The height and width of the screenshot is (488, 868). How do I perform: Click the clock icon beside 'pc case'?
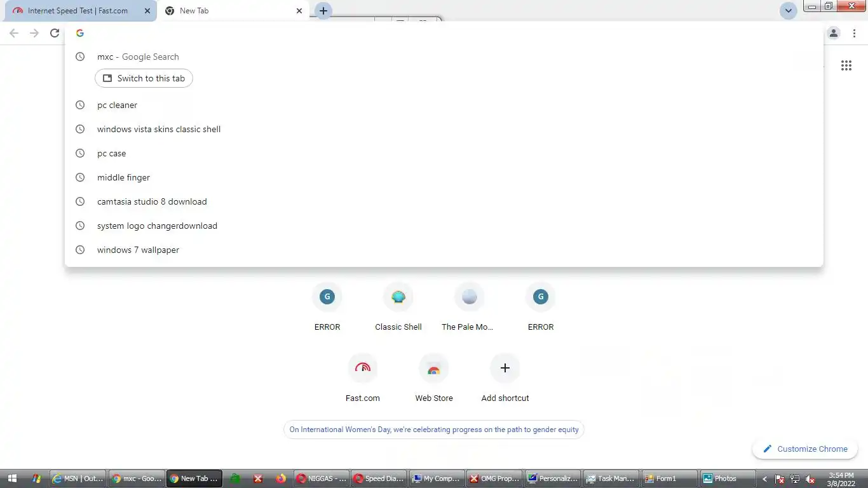click(80, 153)
